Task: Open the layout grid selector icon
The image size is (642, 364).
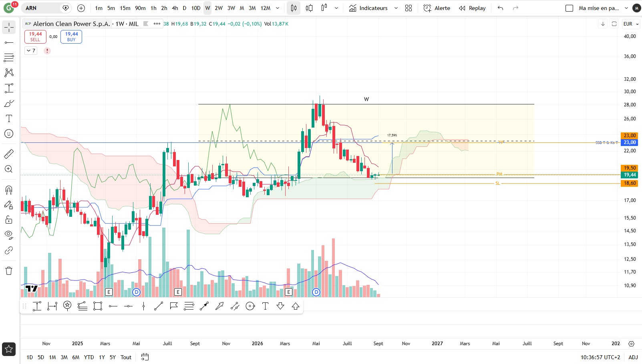Action: tap(409, 8)
